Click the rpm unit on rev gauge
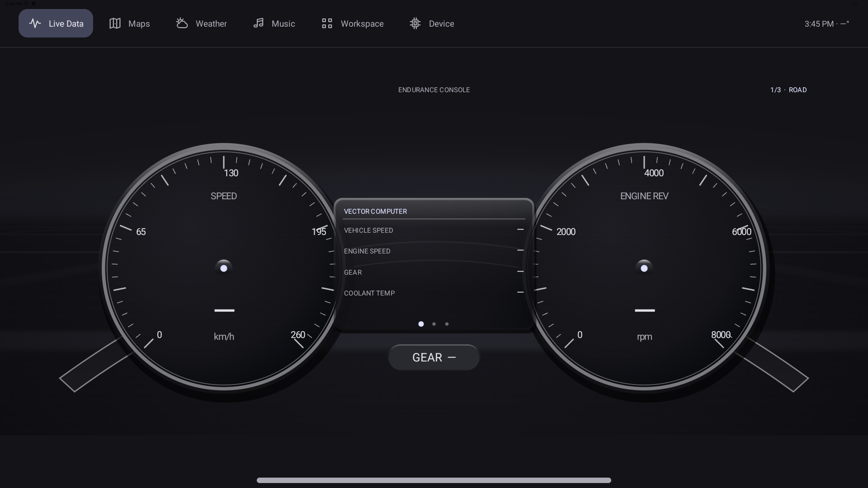The image size is (868, 488). tap(644, 337)
